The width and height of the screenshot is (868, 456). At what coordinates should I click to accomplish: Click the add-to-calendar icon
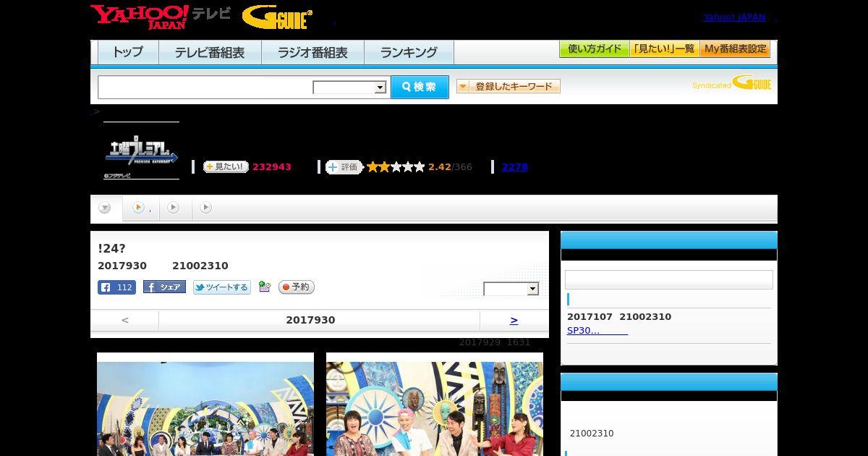(265, 287)
